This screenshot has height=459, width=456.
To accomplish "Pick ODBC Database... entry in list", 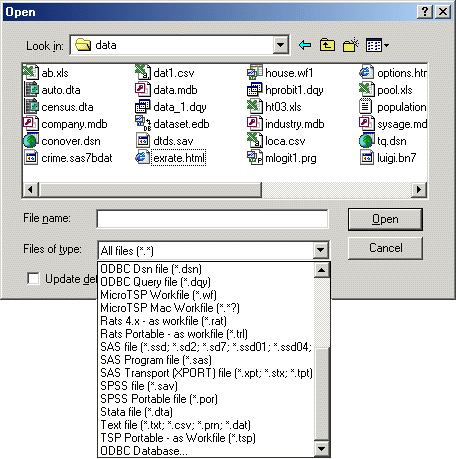I will pyautogui.click(x=144, y=451).
